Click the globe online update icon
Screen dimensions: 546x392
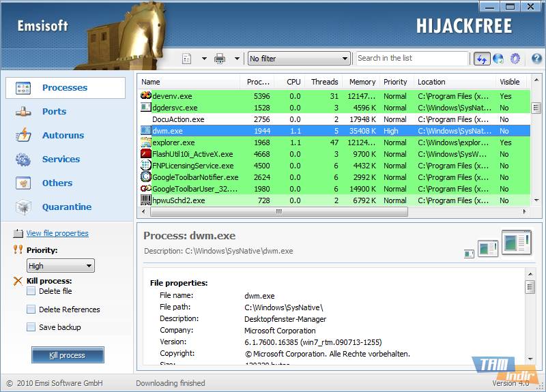(498, 59)
